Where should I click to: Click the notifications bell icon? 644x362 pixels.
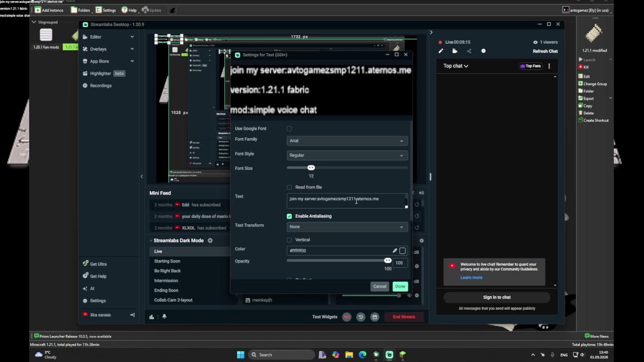[x=164, y=317]
